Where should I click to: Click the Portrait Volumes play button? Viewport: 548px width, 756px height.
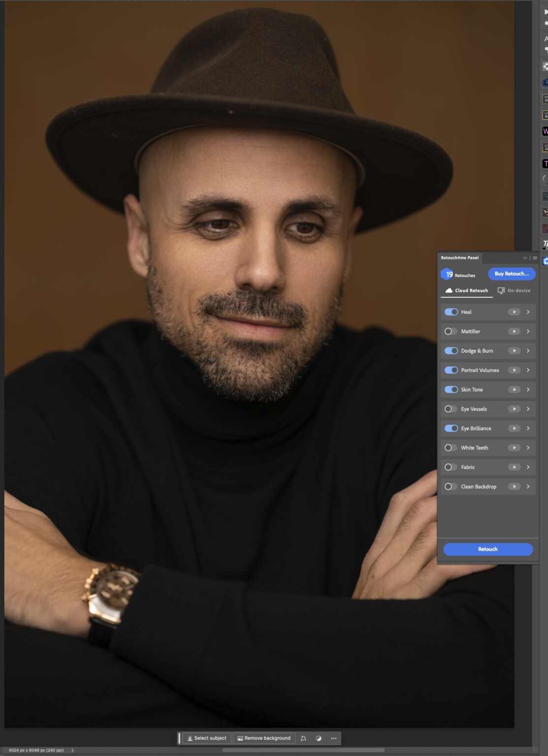point(514,370)
